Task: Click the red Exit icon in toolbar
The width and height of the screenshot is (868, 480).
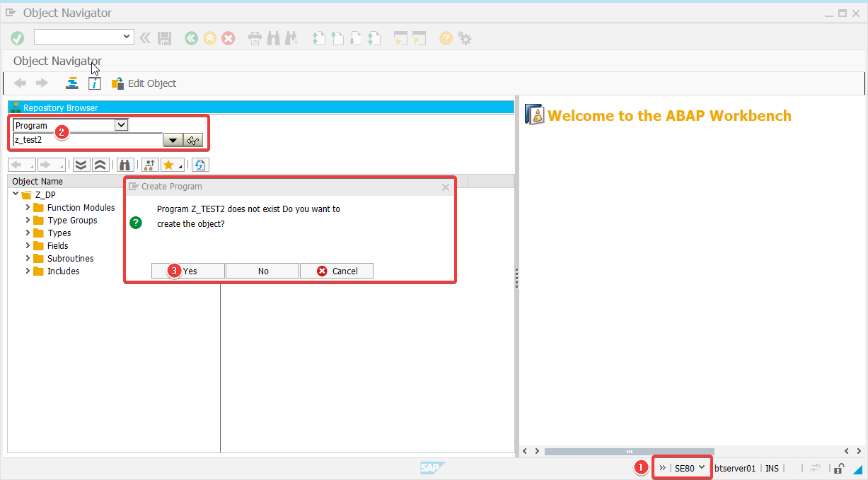Action: [x=228, y=38]
